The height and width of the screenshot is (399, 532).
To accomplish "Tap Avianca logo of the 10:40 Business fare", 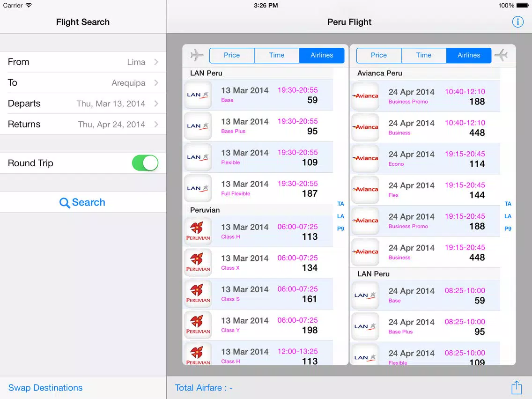I will pyautogui.click(x=365, y=127).
